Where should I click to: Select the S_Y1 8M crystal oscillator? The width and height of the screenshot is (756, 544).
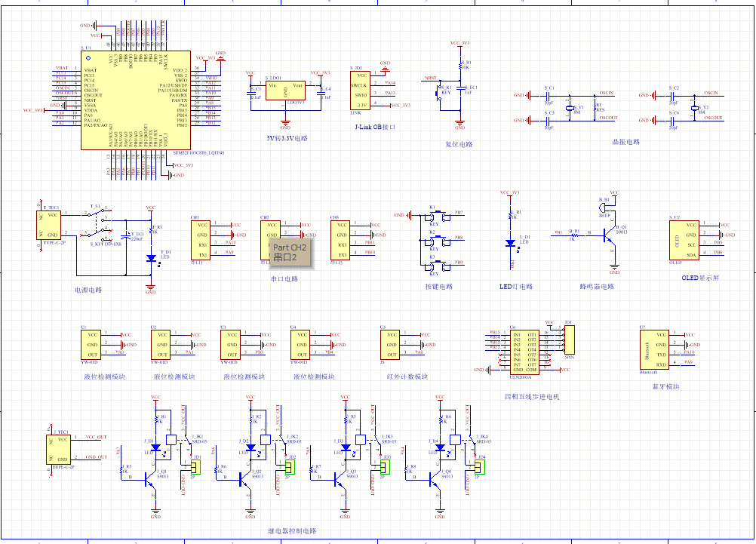(x=570, y=108)
